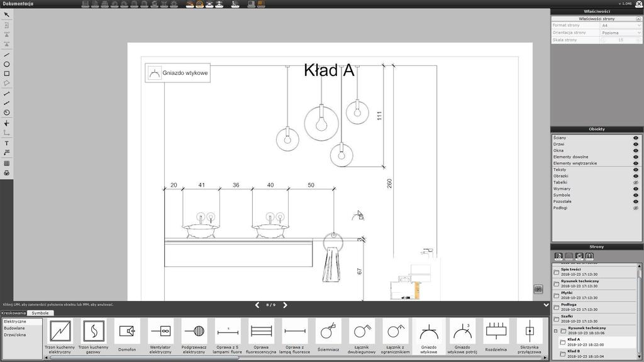This screenshot has width=644, height=362.
Task: Select the Elektryczne symbol category
Action: [22, 322]
